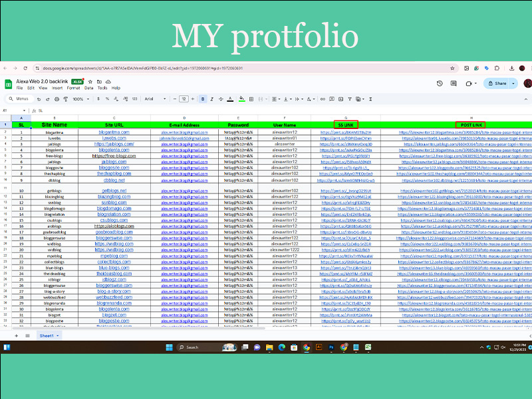Click the font size field
532x399 pixels.
tap(184, 99)
